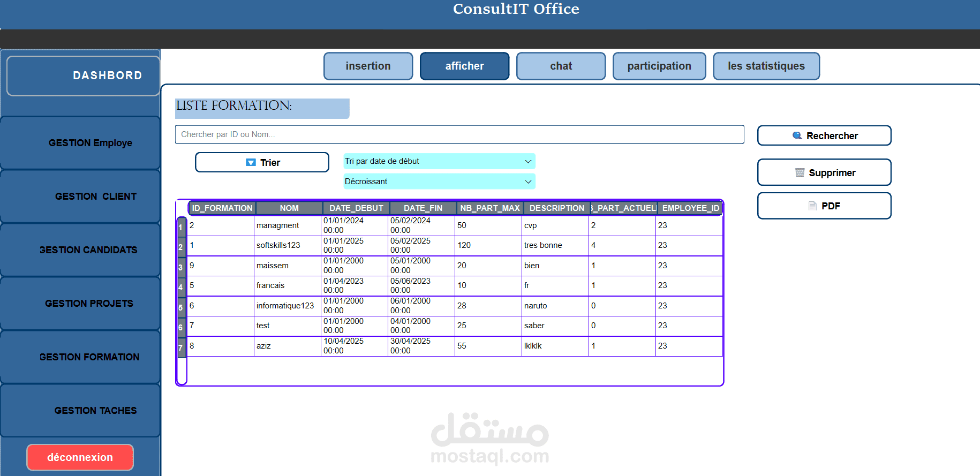Open the participation tab
Image resolution: width=980 pixels, height=476 pixels.
[659, 66]
